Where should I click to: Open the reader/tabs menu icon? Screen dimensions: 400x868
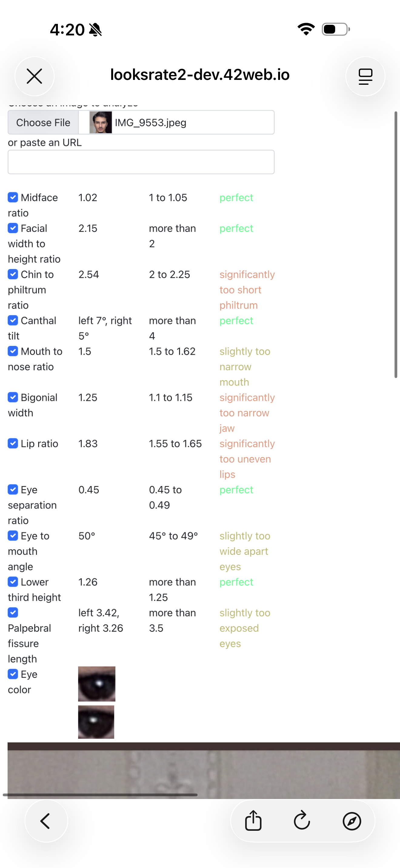pos(365,76)
